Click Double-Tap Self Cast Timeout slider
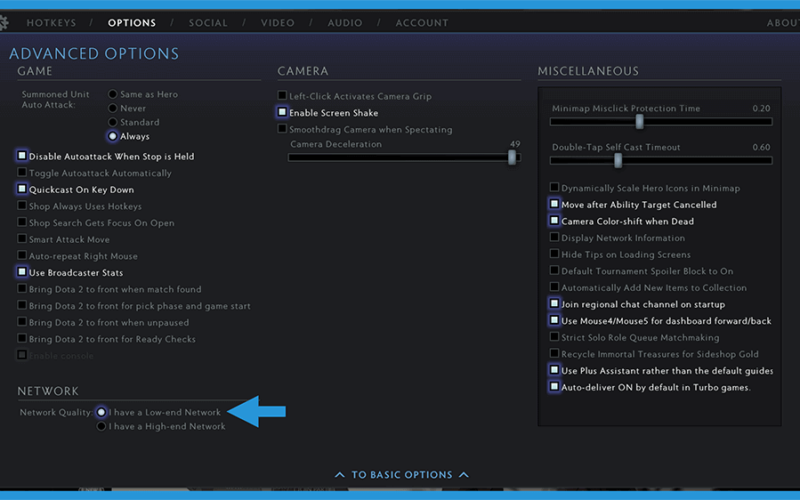 click(661, 160)
